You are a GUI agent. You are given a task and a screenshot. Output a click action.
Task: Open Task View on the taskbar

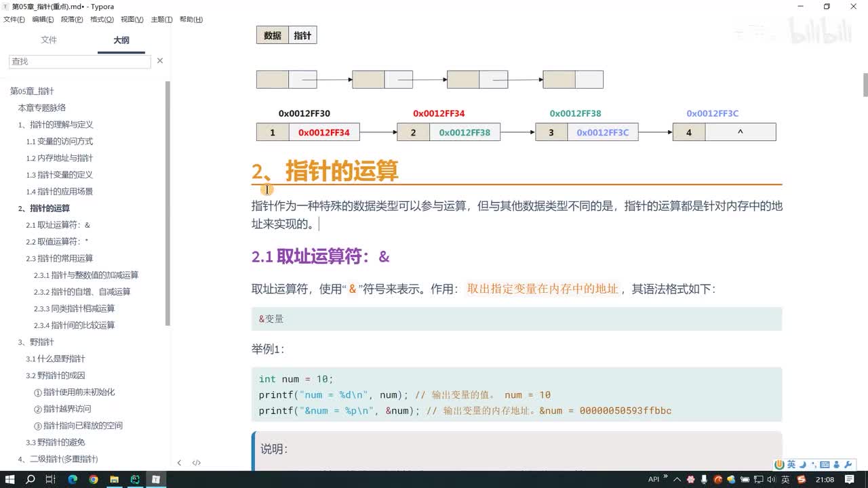click(x=51, y=479)
